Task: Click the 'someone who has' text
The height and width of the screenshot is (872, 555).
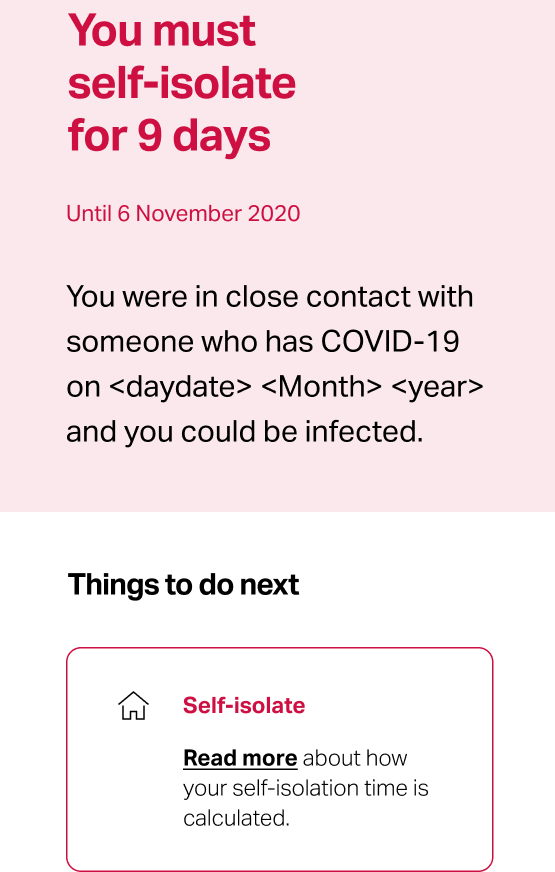Action: pos(190,341)
